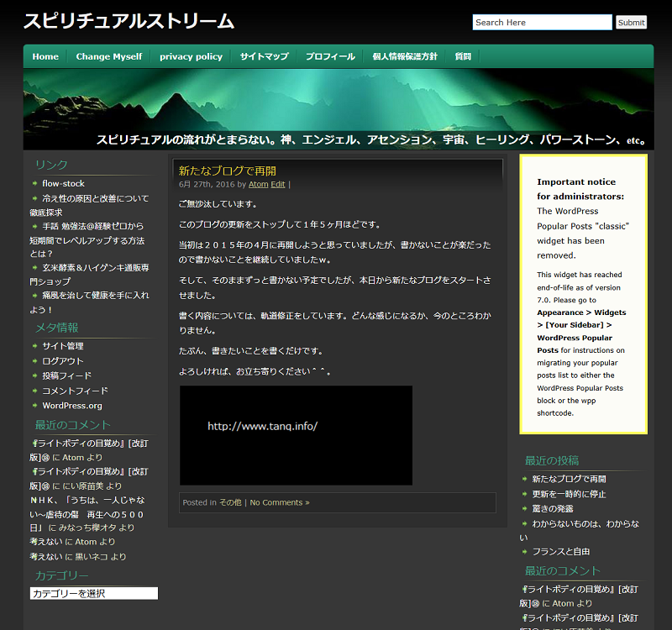Open the プロフィール nav item
The height and width of the screenshot is (630, 672).
coord(330,56)
